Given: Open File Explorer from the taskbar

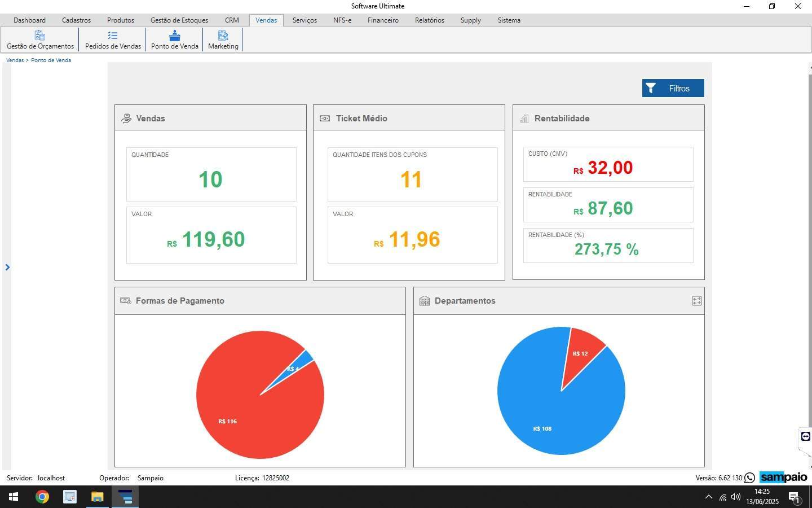Looking at the screenshot, I should click(97, 497).
